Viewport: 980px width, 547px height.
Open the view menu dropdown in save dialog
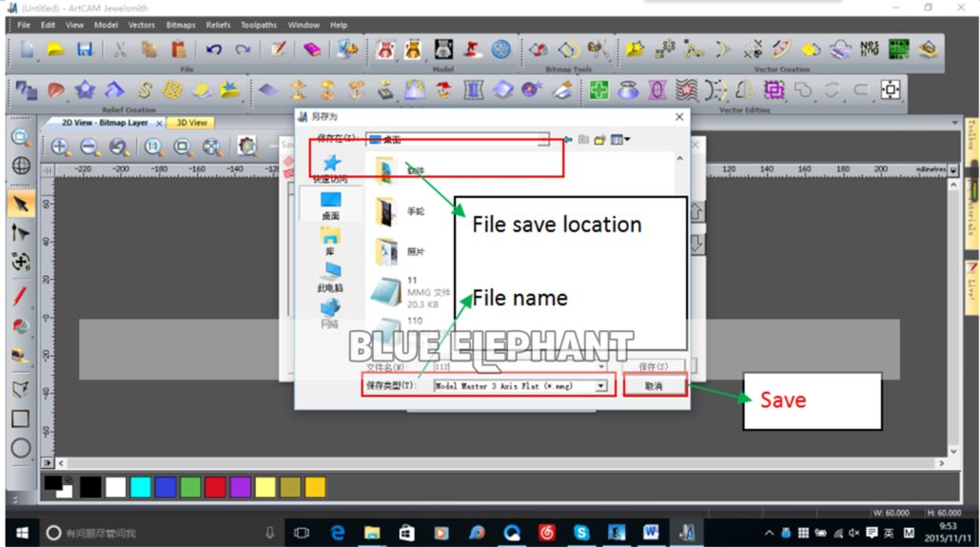click(x=620, y=140)
